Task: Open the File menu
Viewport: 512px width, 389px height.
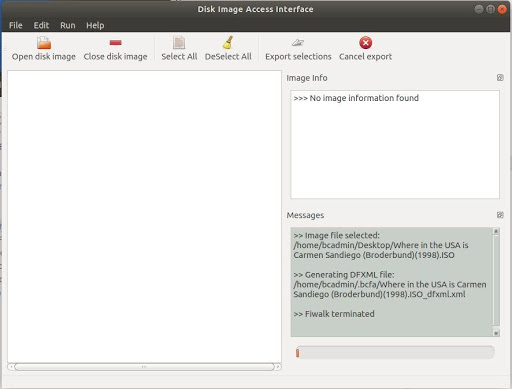Action: (16, 25)
